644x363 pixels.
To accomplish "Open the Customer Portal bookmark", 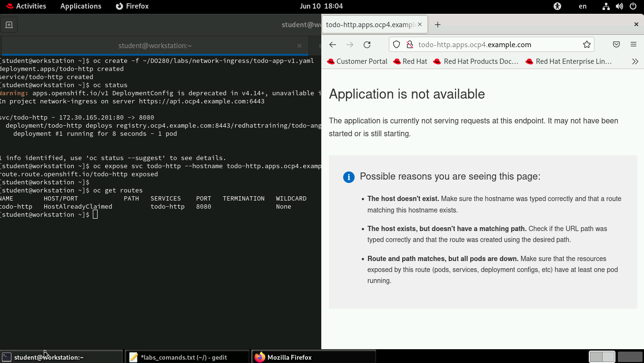I will (357, 61).
